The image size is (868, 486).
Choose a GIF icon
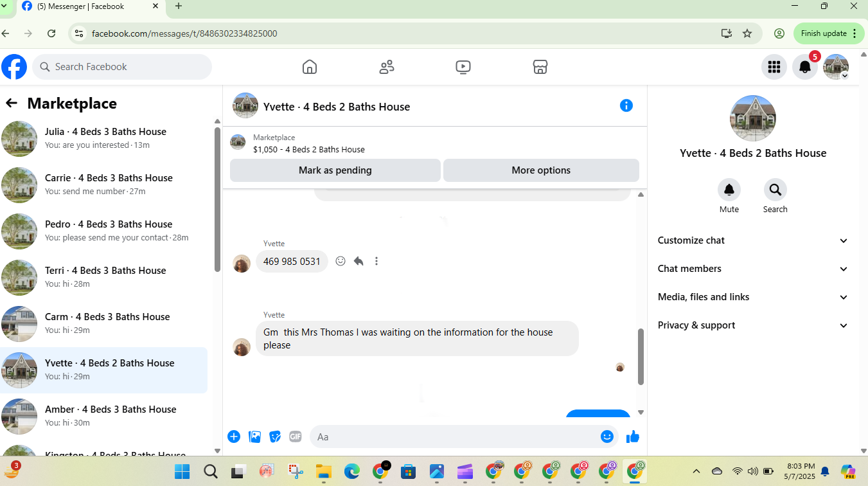(296, 437)
